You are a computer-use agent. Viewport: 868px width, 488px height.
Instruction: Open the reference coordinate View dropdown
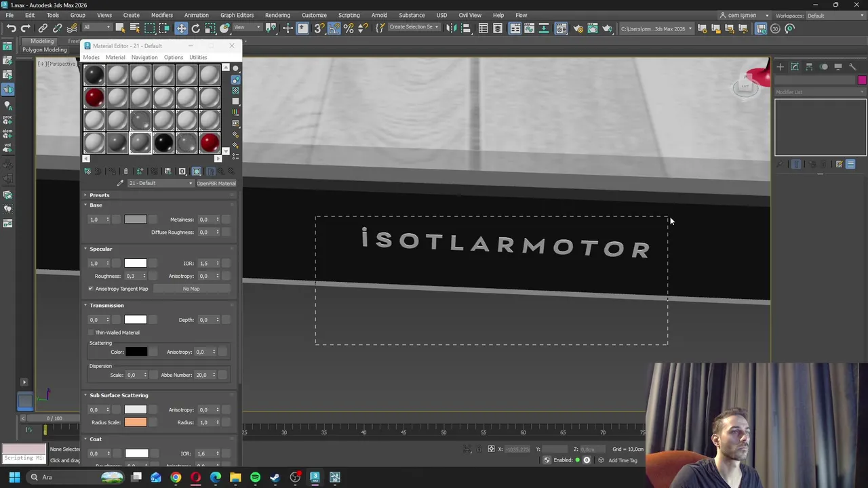248,28
